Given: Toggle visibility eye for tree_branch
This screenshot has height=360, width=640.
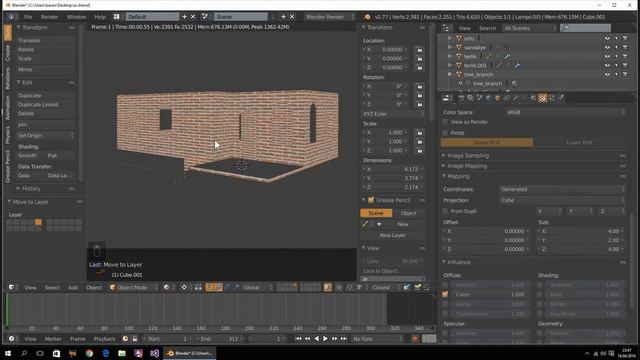Looking at the screenshot, I should pyautogui.click(x=607, y=74).
